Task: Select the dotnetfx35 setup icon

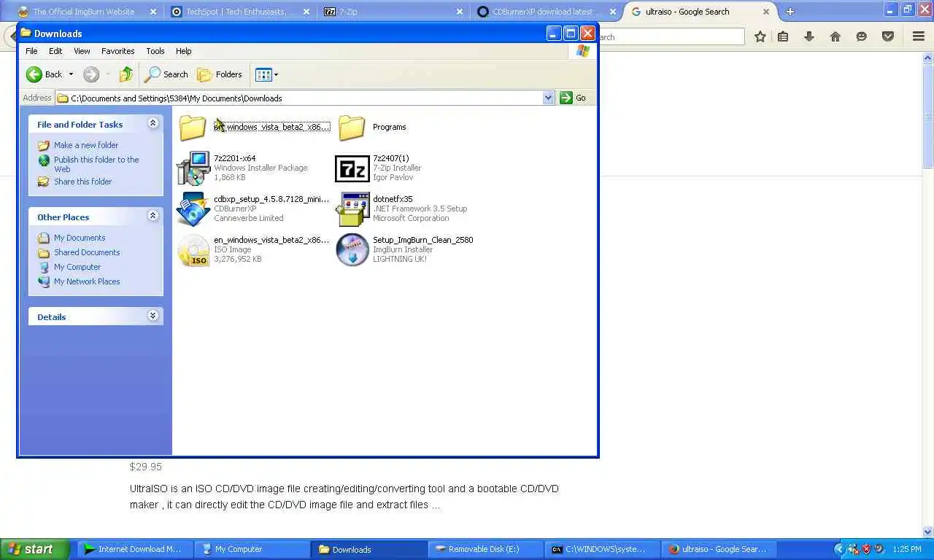Action: [x=352, y=209]
